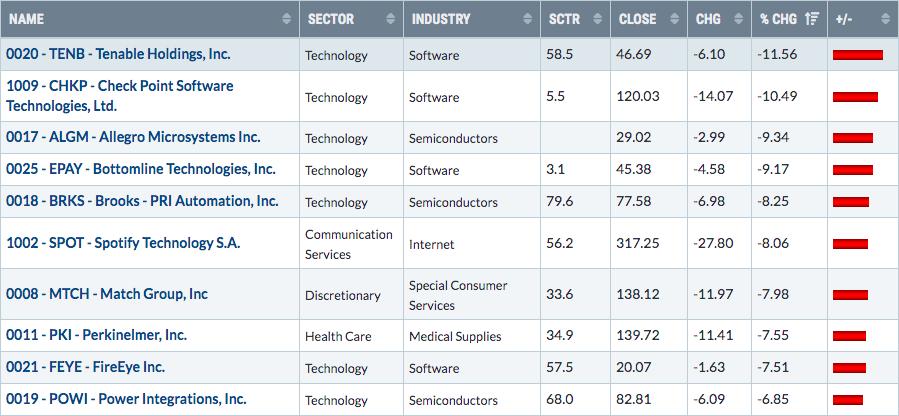Click red change bar for Tenable row
The image size is (899, 416).
(857, 55)
